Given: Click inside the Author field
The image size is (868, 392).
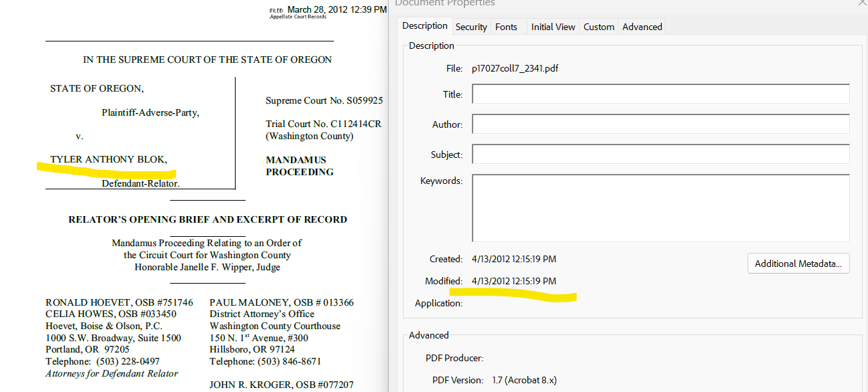Looking at the screenshot, I should (660, 123).
